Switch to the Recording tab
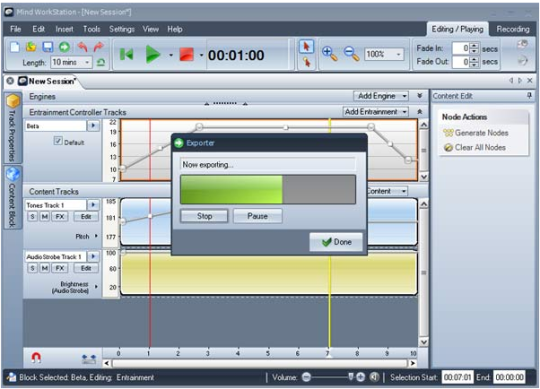This screenshot has width=540, height=389. pyautogui.click(x=513, y=29)
